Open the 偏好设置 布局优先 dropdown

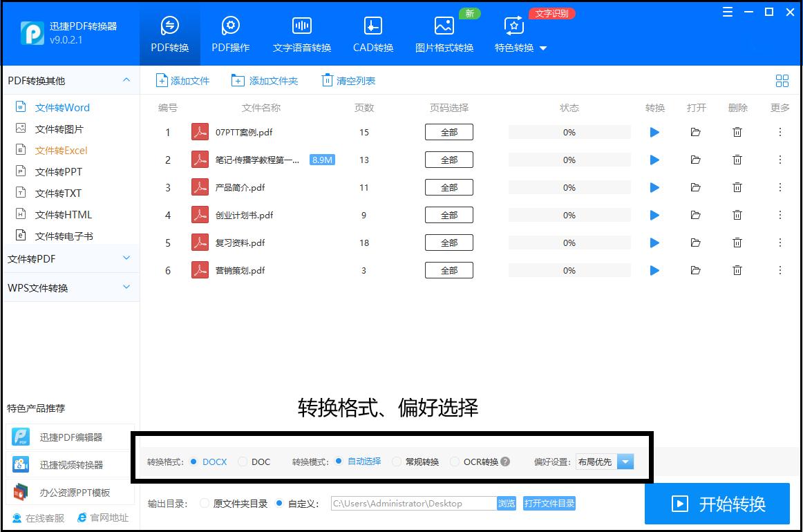point(625,462)
